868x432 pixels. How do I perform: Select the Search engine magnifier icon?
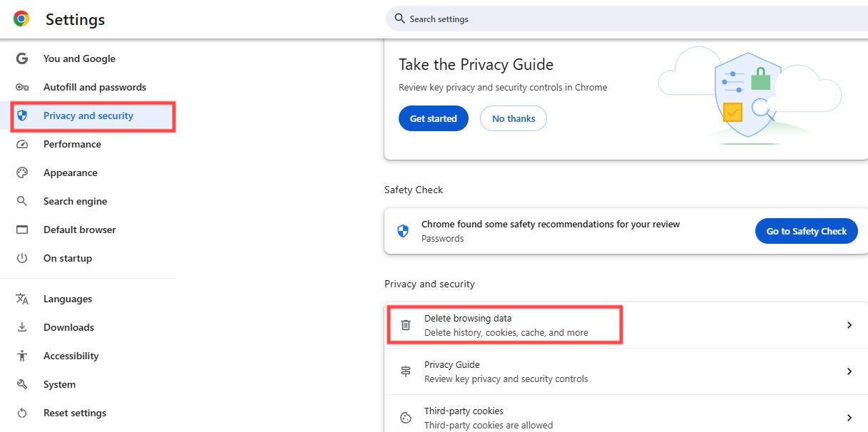pos(21,201)
